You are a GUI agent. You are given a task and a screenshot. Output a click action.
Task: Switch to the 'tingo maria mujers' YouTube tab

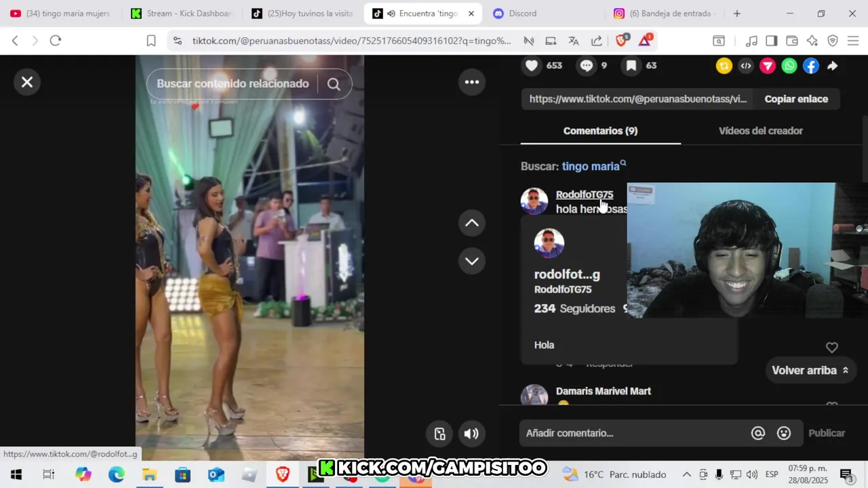[60, 14]
